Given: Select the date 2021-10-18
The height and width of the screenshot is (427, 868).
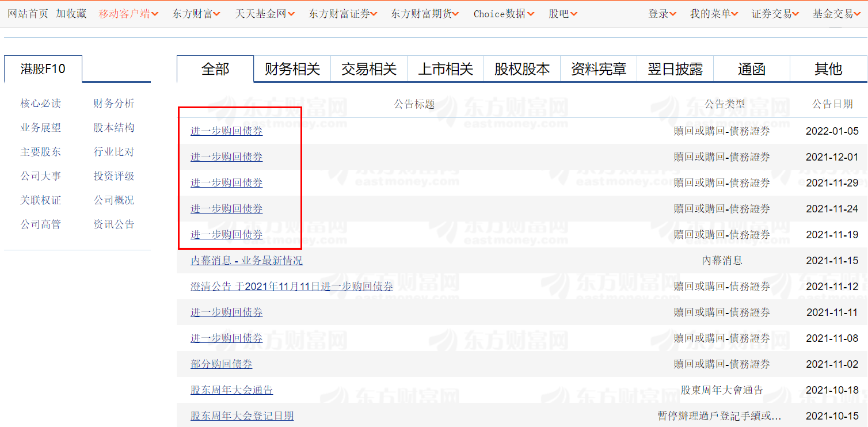Looking at the screenshot, I should click(832, 390).
